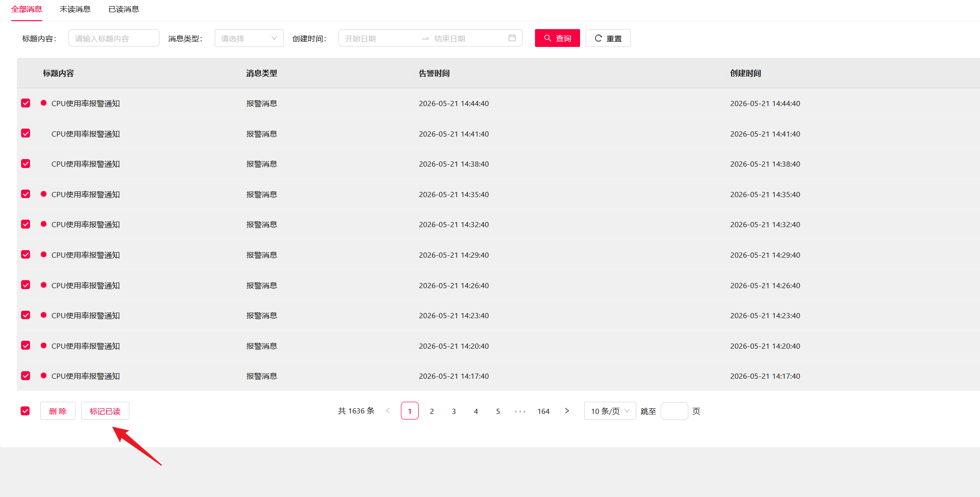Click the 跳至 page number input

coord(674,411)
